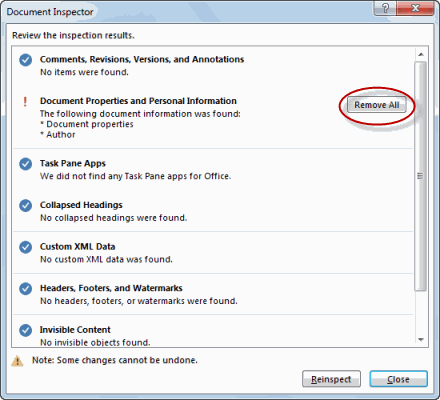Select the 'Task Pane Apps' heading
Image resolution: width=440 pixels, height=400 pixels.
[73, 163]
